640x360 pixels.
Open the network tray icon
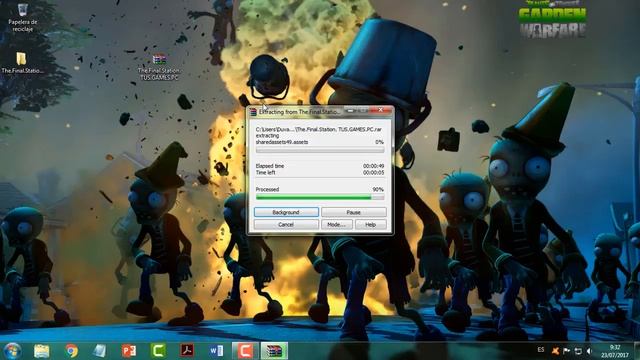pyautogui.click(x=578, y=351)
